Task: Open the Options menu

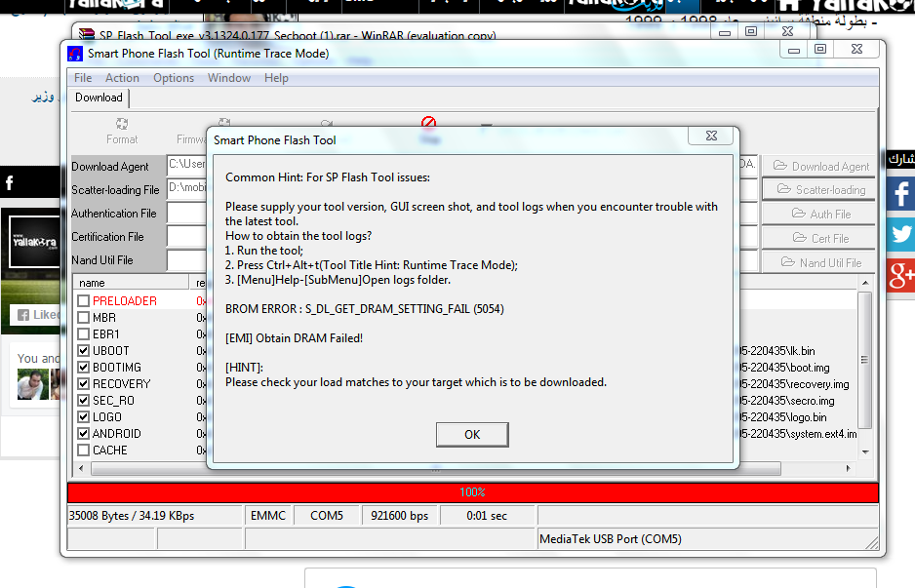Action: (x=174, y=78)
